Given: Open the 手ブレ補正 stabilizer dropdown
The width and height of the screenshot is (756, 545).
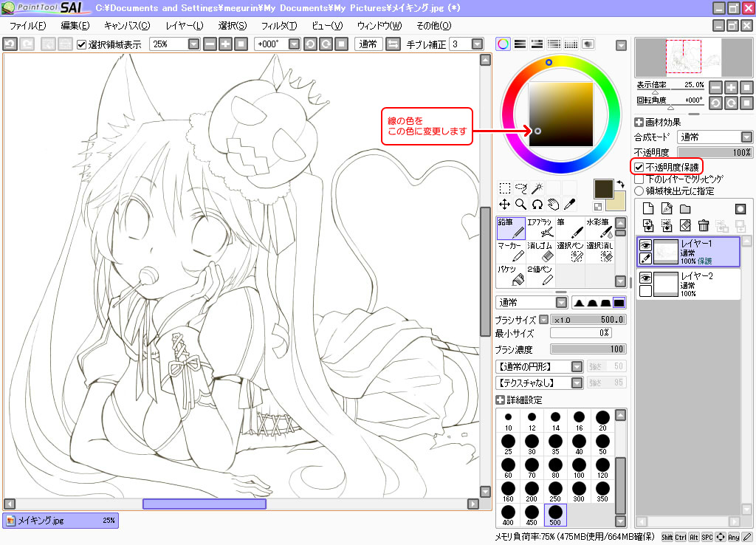Looking at the screenshot, I should 478,44.
